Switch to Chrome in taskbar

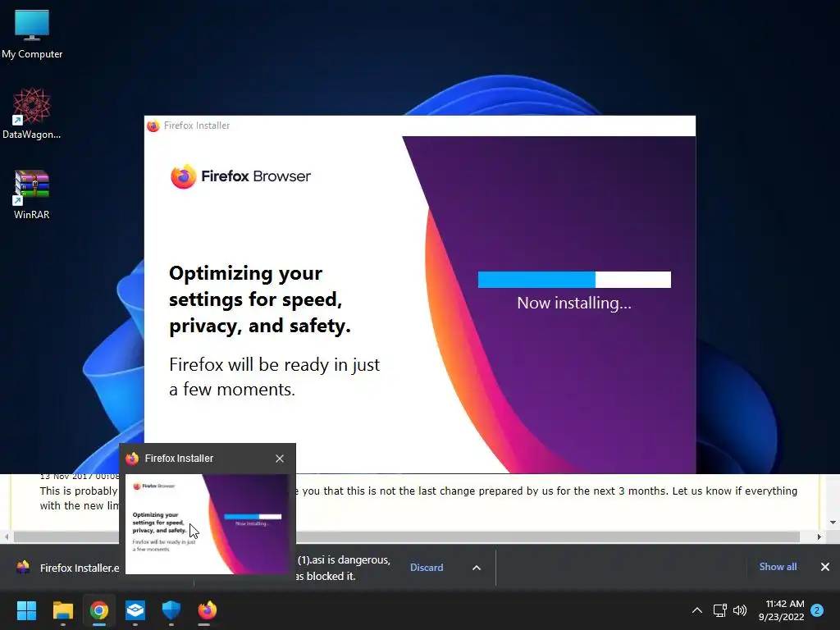99,610
